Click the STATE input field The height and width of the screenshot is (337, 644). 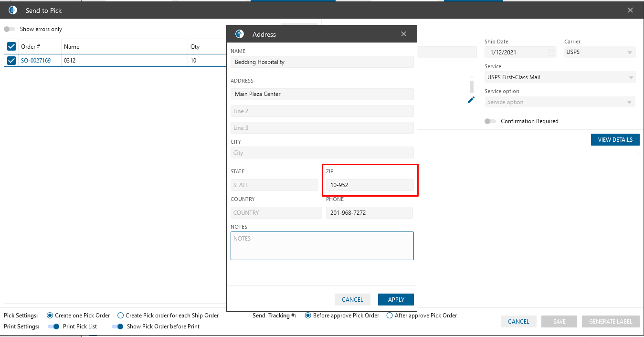[x=274, y=185]
